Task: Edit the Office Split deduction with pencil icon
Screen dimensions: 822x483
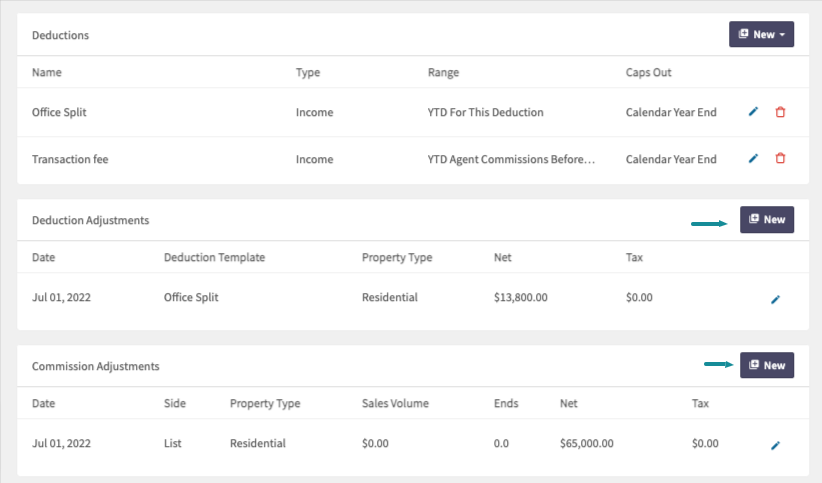Action: [753, 112]
